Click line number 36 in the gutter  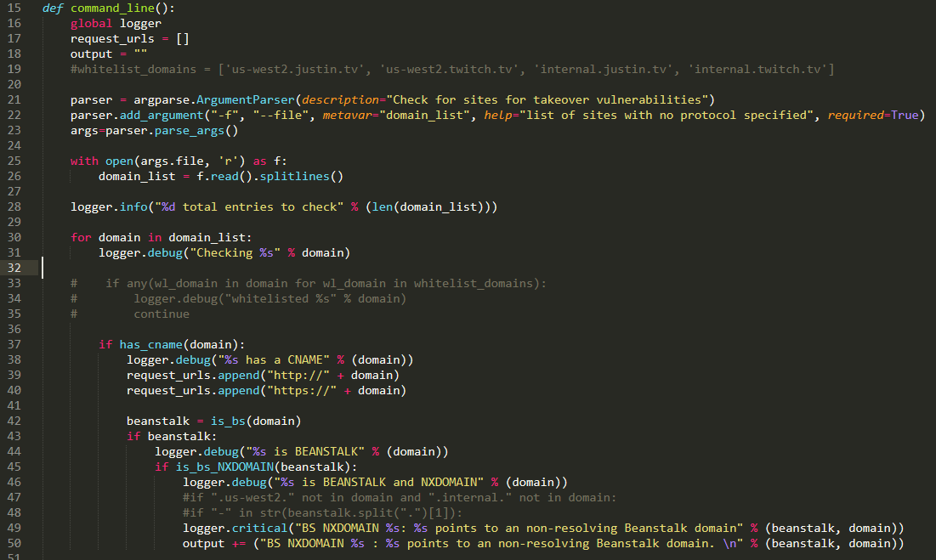(14, 329)
